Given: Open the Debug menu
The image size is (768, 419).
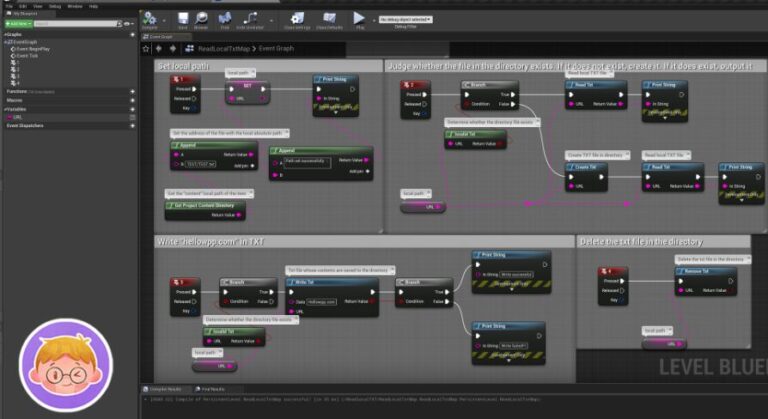Looking at the screenshot, I should click(55, 6).
